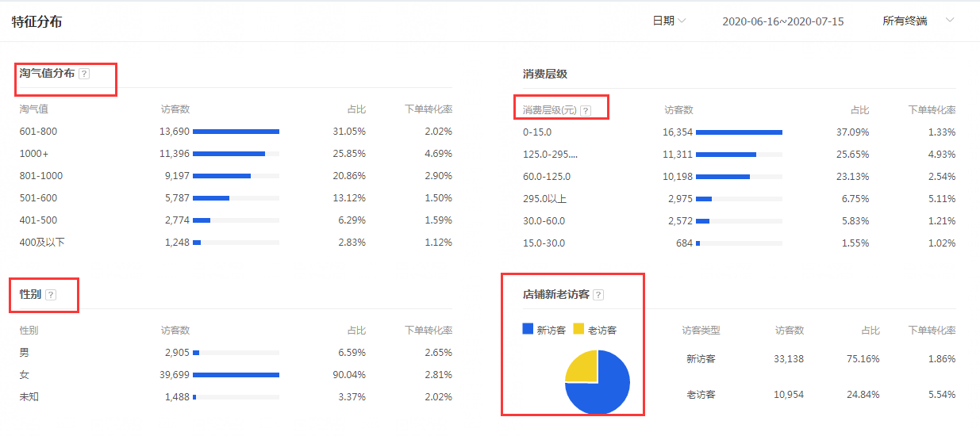The width and height of the screenshot is (980, 436).
Task: Click 占比 column header in the 性别 table
Action: 355,331
